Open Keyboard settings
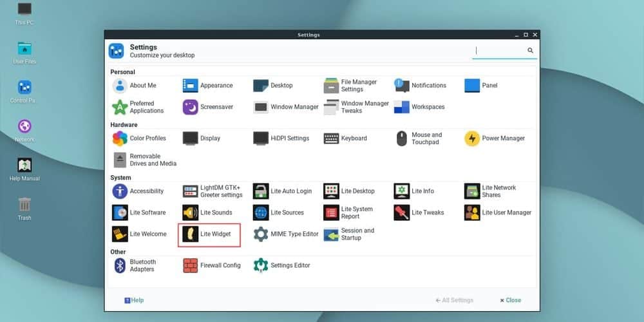This screenshot has width=644, height=322. [x=345, y=138]
